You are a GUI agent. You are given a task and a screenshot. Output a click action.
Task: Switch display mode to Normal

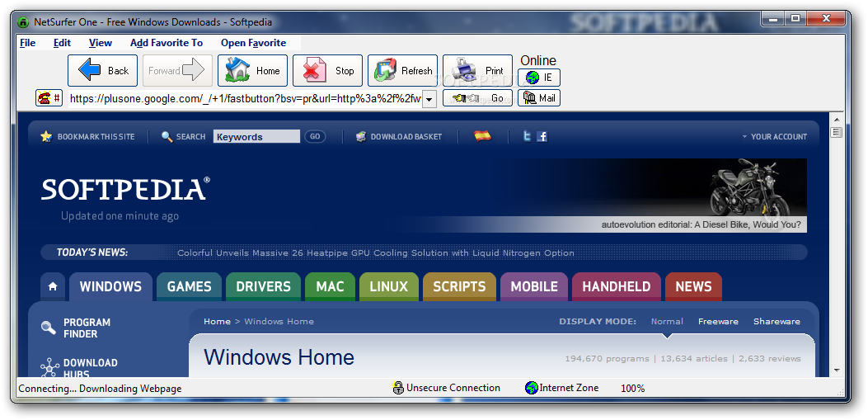pos(667,321)
